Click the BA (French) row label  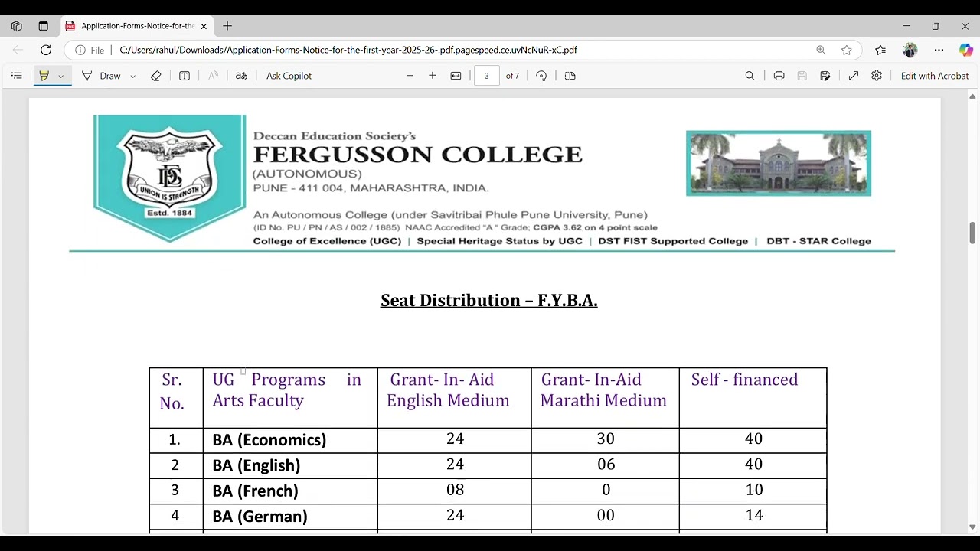pos(256,491)
